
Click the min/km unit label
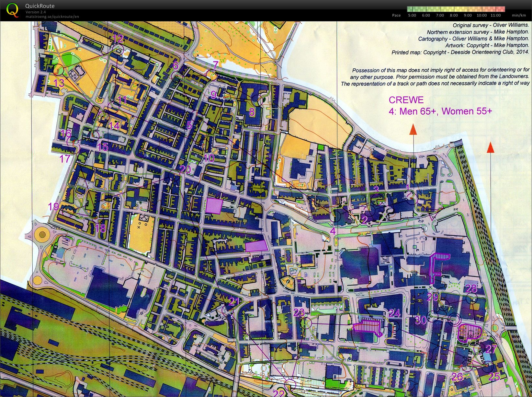click(x=519, y=15)
